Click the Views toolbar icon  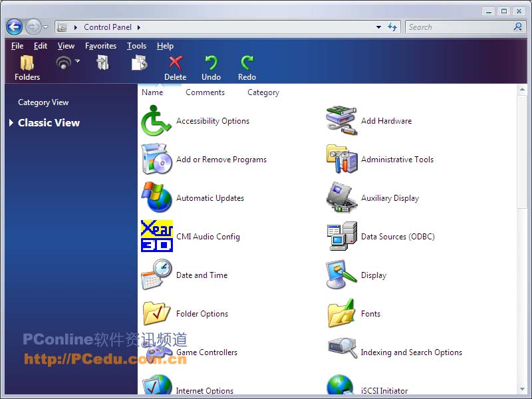(x=63, y=63)
